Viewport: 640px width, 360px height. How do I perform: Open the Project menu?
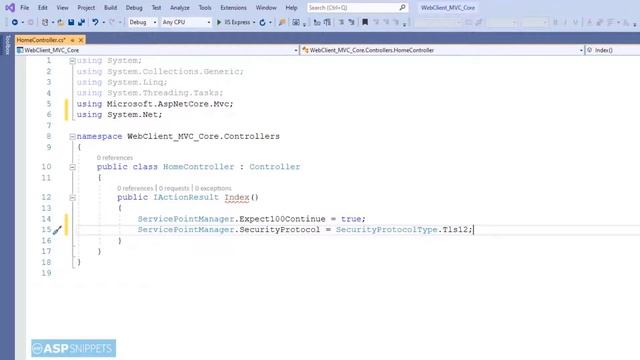[x=86, y=8]
